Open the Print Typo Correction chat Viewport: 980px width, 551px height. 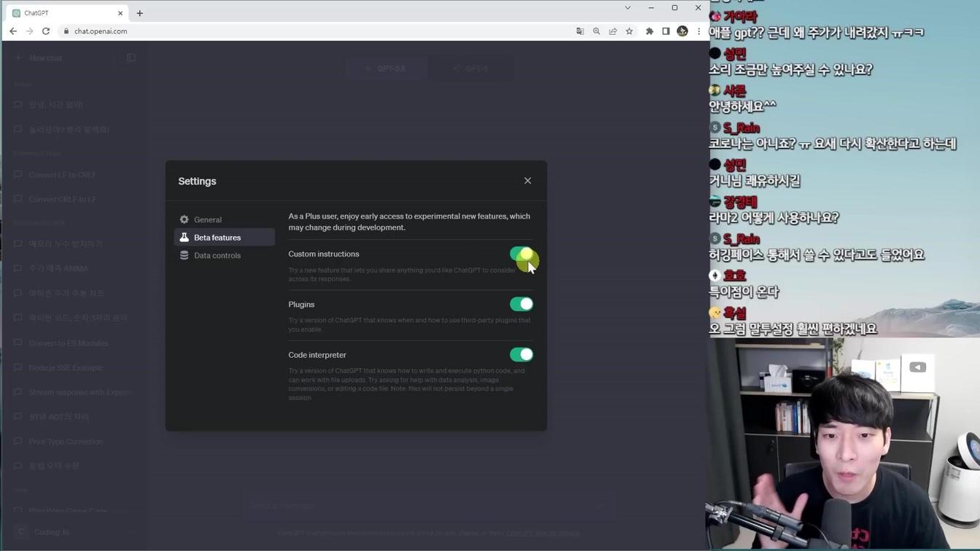(73, 442)
